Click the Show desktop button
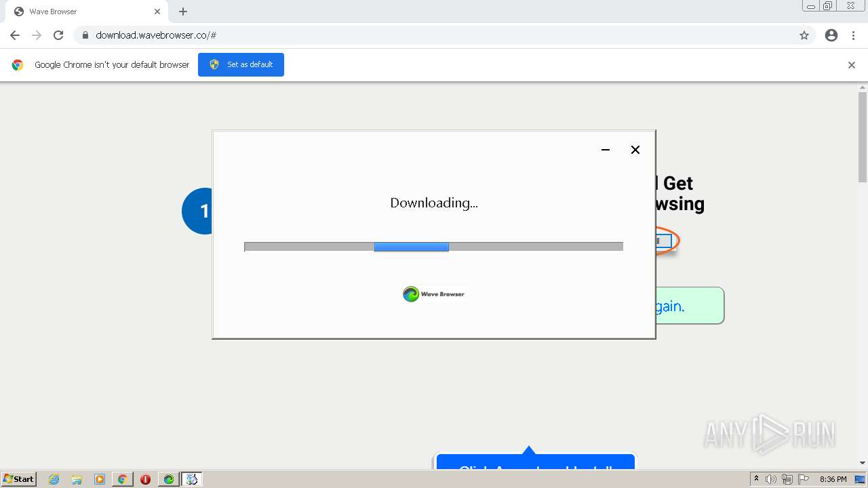This screenshot has height=488, width=868. [861, 479]
